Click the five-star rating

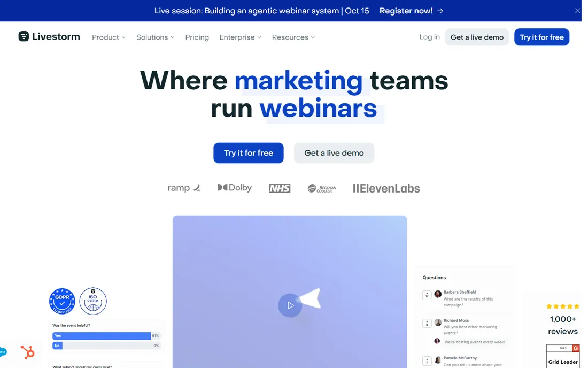[562, 306]
